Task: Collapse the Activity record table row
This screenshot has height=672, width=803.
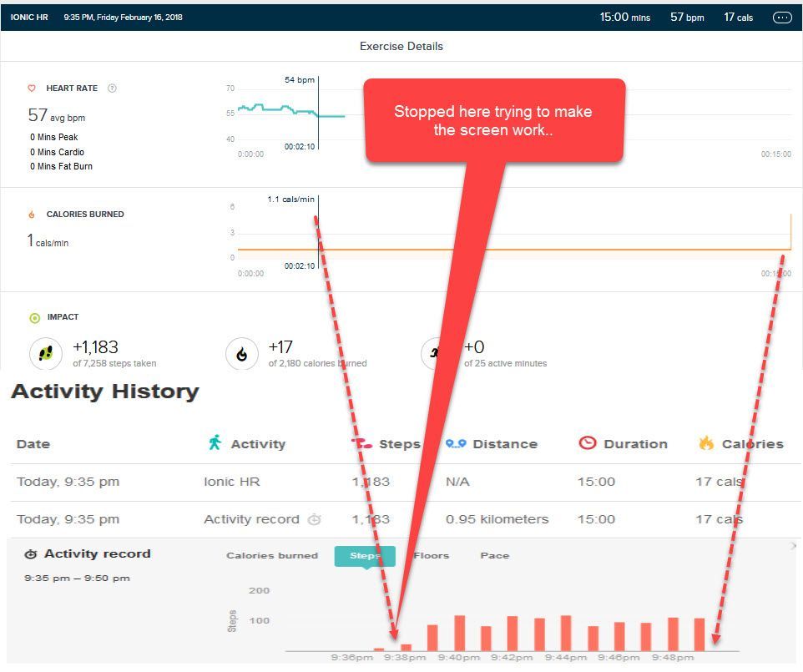Action: point(251,519)
